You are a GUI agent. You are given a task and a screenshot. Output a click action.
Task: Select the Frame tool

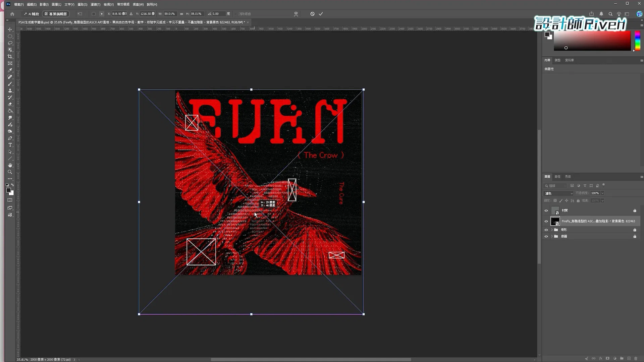click(10, 63)
